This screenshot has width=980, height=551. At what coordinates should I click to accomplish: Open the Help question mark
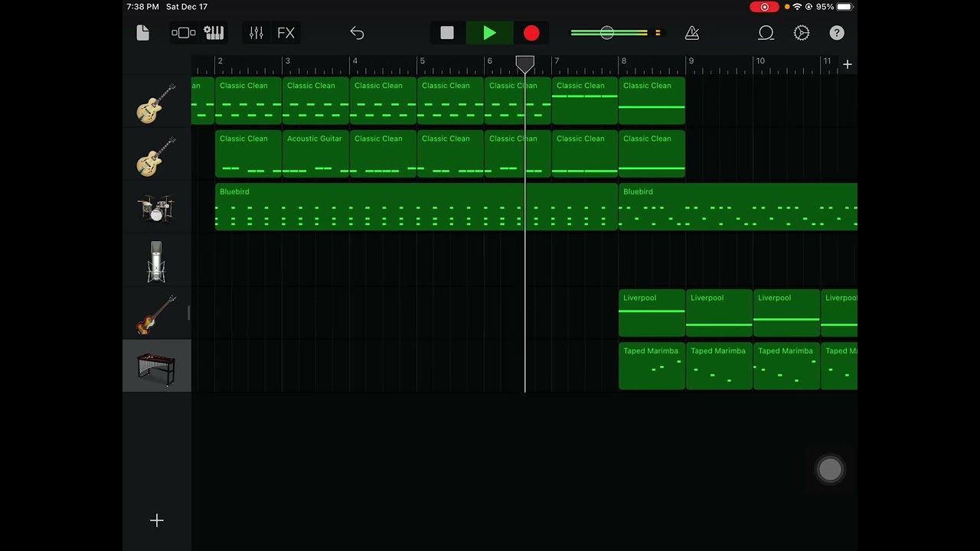click(x=837, y=33)
